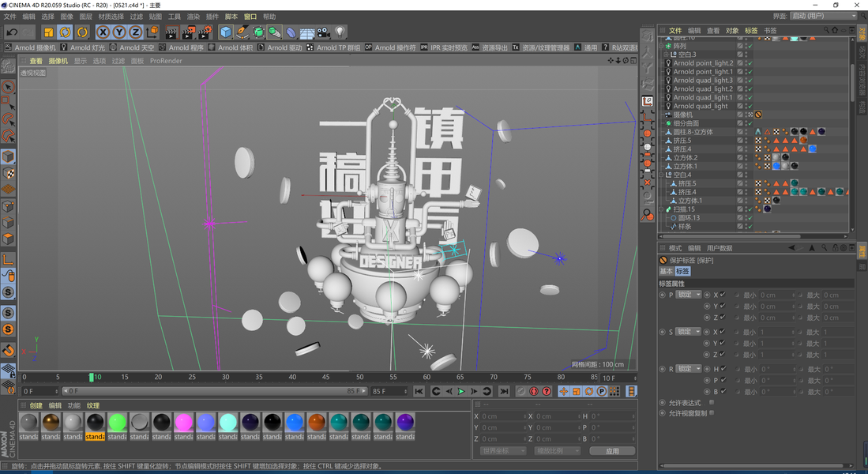Expand the 扫描.15 tree item
The image size is (868, 474).
(662, 209)
